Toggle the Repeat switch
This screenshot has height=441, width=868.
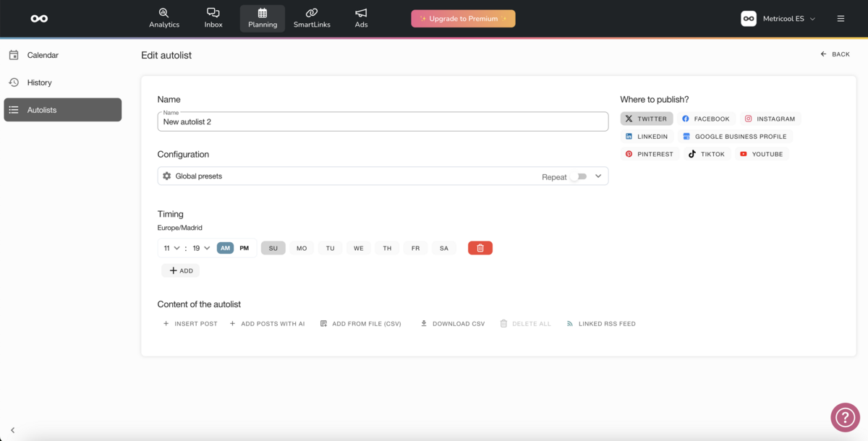click(579, 176)
